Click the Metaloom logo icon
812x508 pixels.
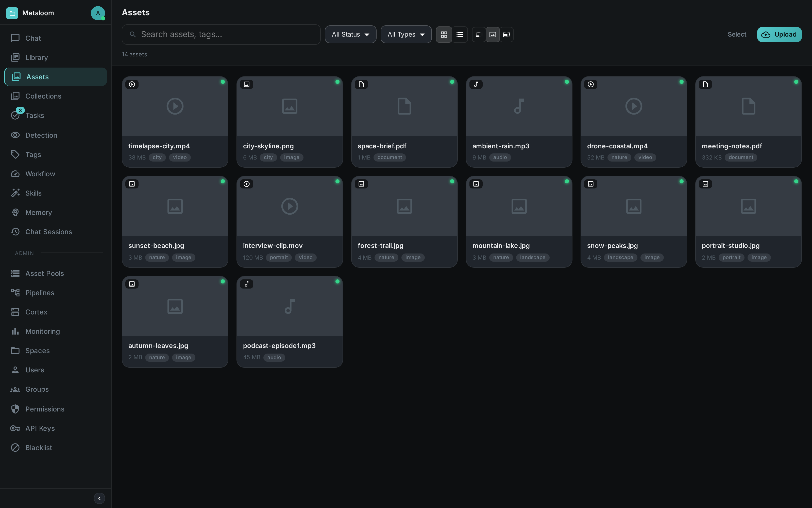coord(12,13)
